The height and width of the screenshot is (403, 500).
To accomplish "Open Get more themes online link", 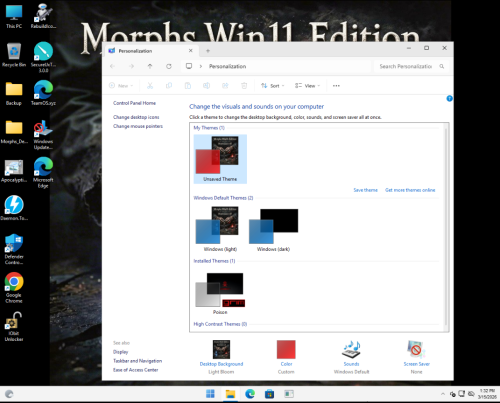I will [410, 190].
